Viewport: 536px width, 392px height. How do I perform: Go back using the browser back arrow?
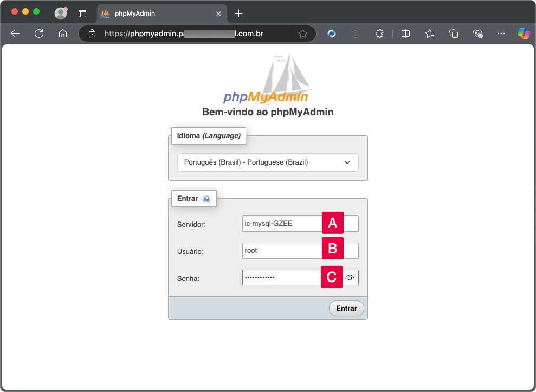click(x=15, y=34)
